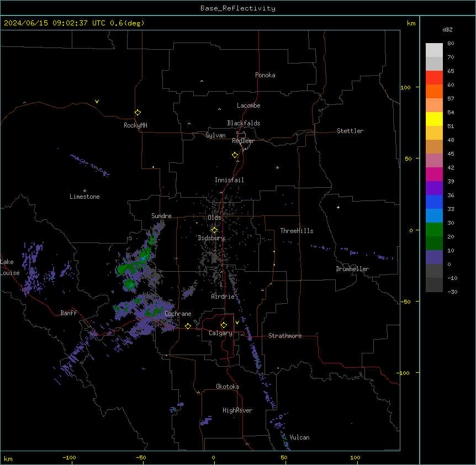Click the Ponoka city label

click(265, 75)
